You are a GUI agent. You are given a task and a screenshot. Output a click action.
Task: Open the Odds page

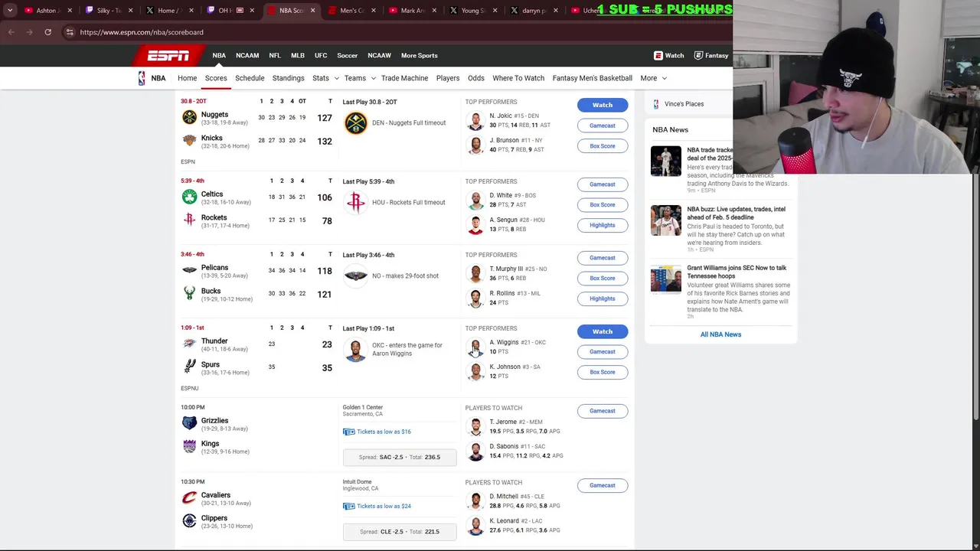pos(475,78)
